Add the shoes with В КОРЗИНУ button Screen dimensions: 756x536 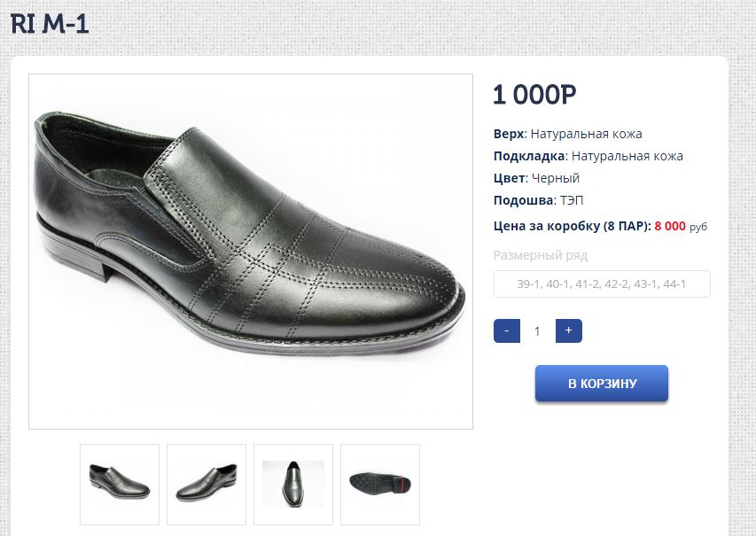602,384
